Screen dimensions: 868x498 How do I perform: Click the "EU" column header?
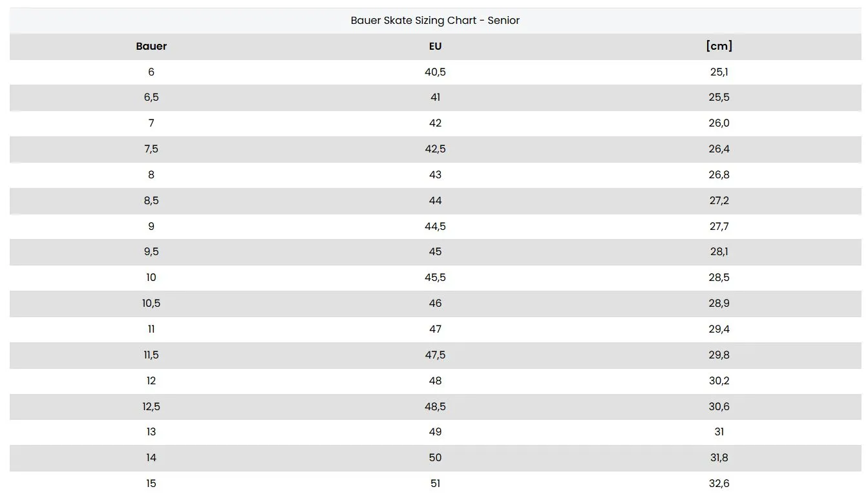pos(435,47)
